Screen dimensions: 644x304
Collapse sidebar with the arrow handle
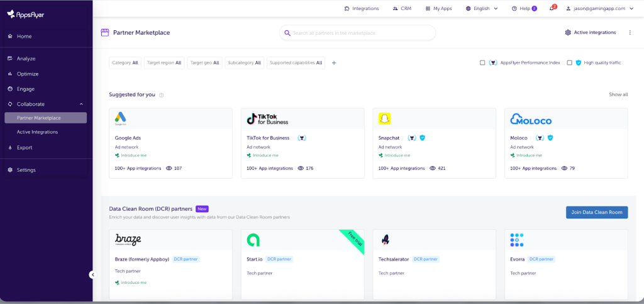pos(92,274)
